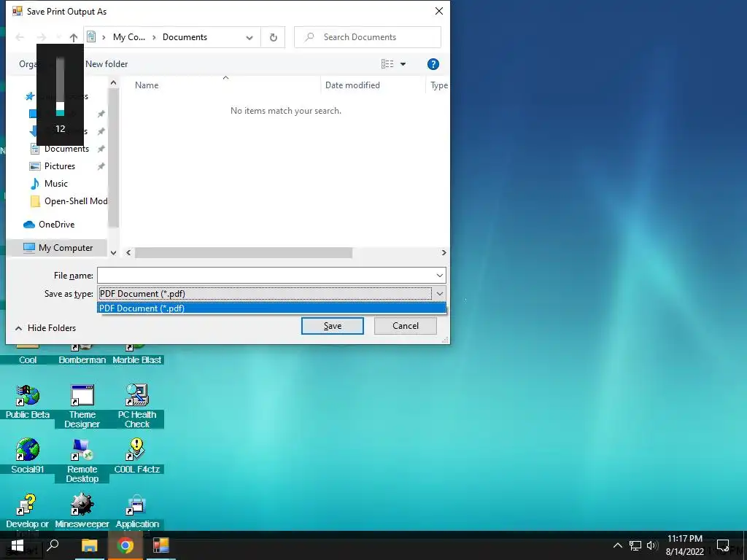The width and height of the screenshot is (747, 560).
Task: Sort by Date modified column
Action: [x=352, y=85]
